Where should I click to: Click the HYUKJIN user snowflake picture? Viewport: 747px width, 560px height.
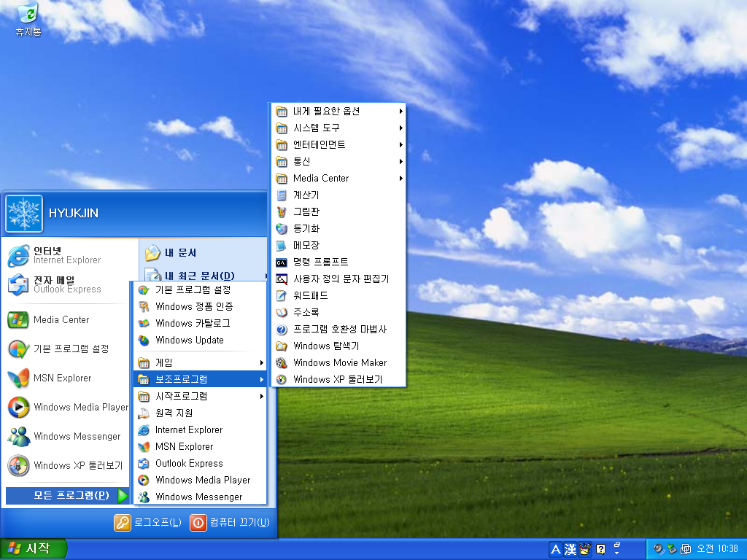click(x=24, y=214)
